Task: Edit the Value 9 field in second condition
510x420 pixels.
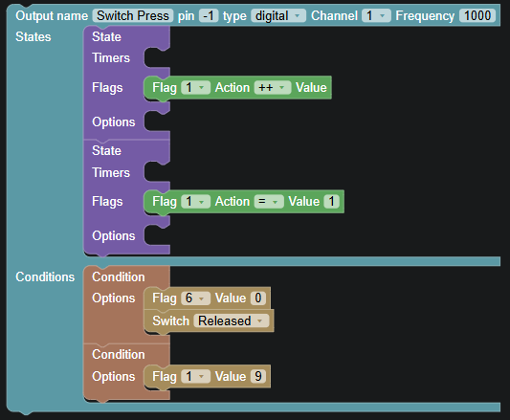Action: [258, 376]
